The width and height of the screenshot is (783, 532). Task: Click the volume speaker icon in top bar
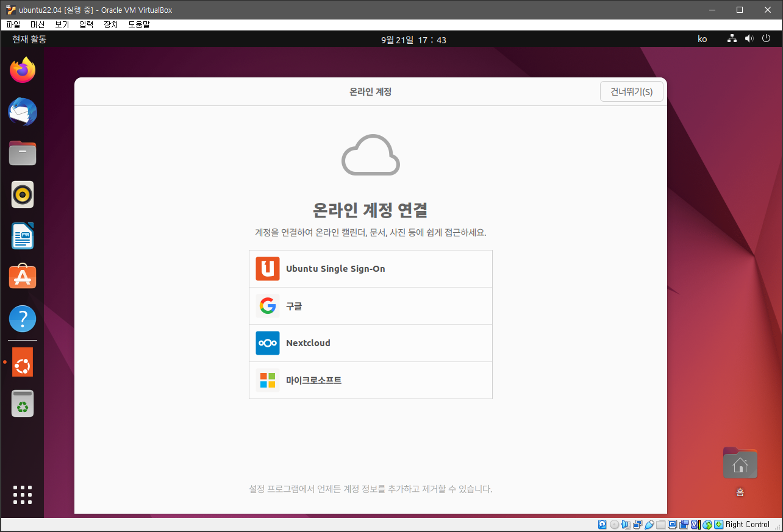click(x=749, y=39)
